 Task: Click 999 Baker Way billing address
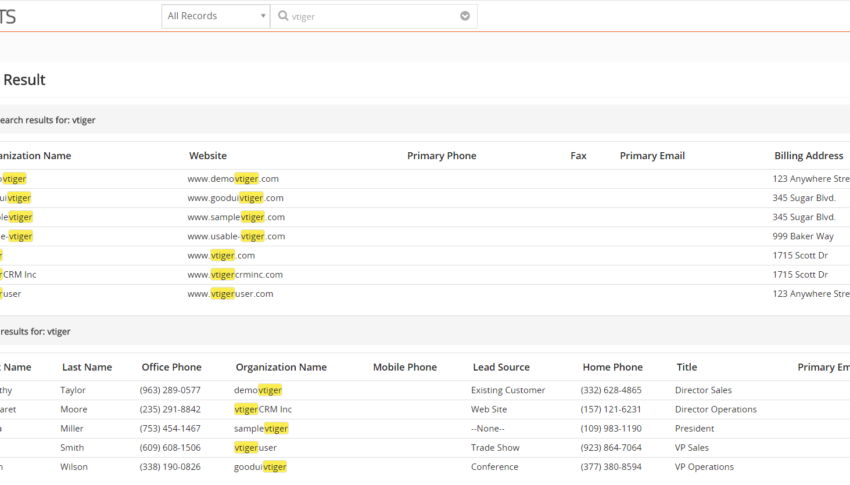click(803, 236)
